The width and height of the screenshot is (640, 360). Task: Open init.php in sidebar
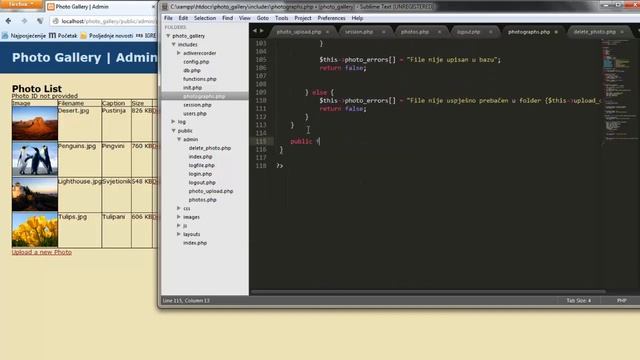pyautogui.click(x=192, y=87)
